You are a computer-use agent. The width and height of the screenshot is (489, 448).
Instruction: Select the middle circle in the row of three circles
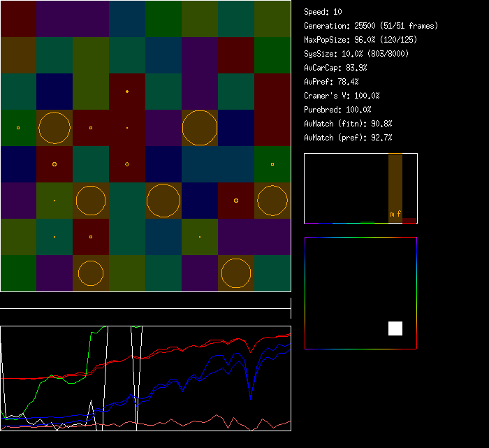click(163, 201)
